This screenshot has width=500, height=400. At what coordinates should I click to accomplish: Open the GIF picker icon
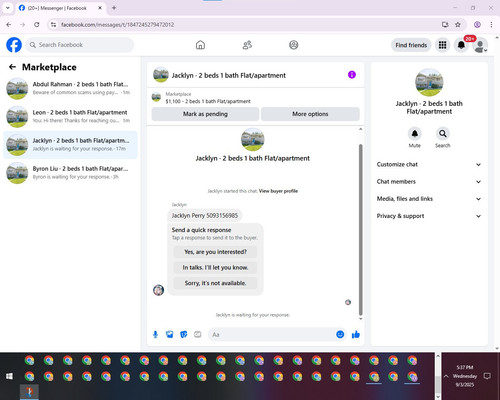tap(197, 334)
